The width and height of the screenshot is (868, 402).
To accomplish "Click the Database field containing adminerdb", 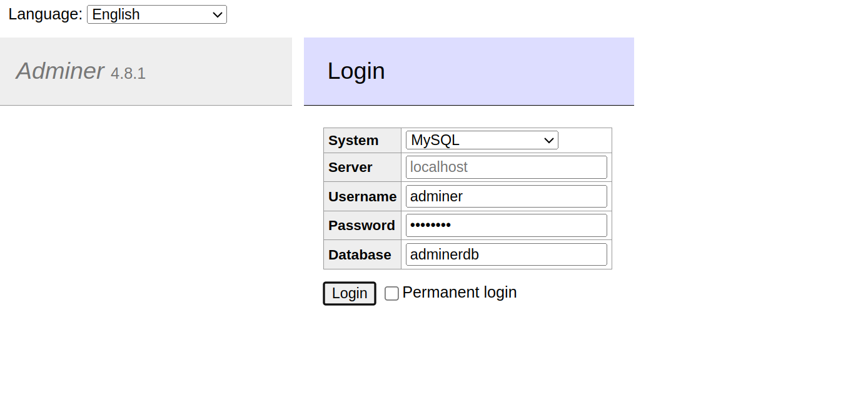I will (506, 254).
